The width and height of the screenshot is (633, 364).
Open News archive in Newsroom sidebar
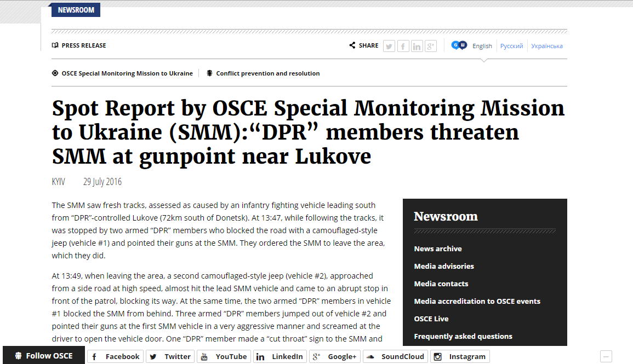437,249
